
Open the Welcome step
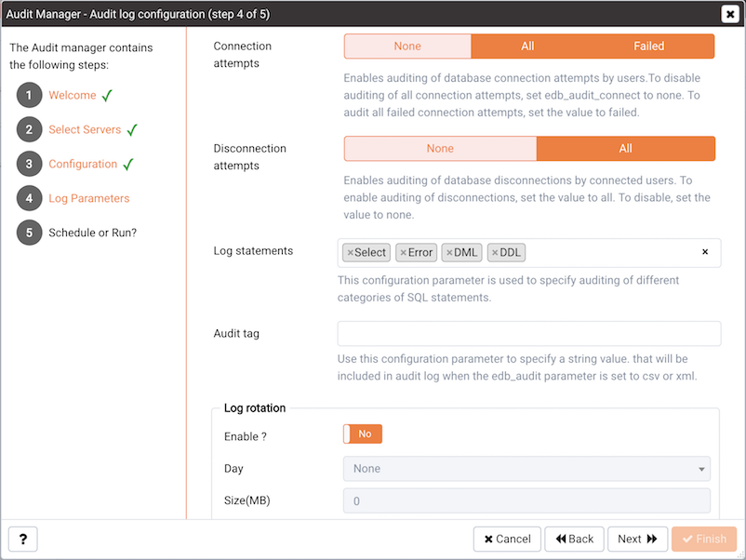point(73,95)
